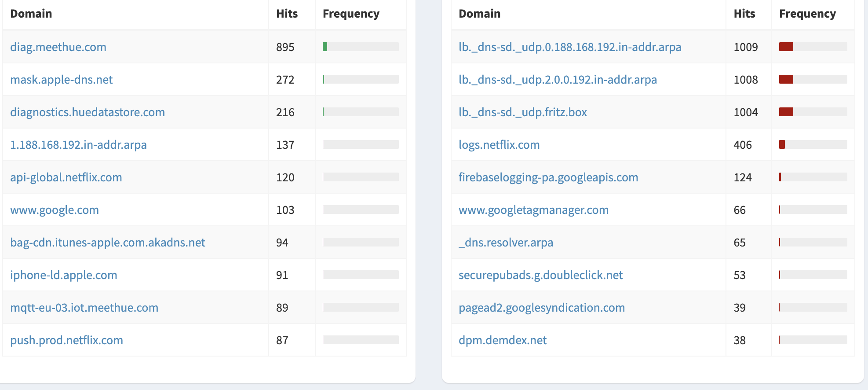Open the api-global.netflix.com link

click(66, 177)
